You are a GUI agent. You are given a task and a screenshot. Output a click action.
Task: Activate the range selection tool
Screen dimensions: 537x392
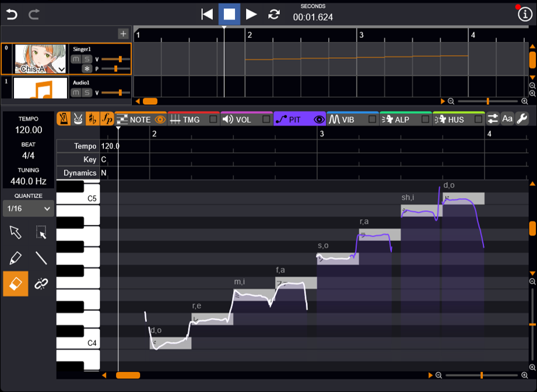pyautogui.click(x=41, y=233)
